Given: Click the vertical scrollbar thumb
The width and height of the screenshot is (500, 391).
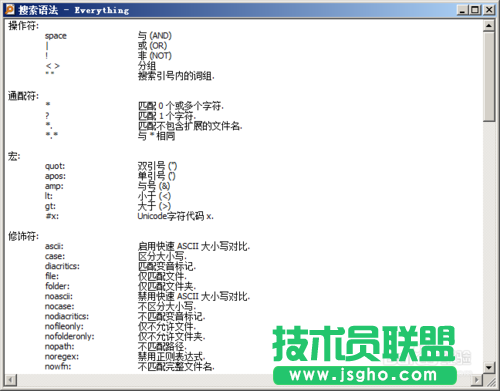Looking at the screenshot, I should click(489, 77).
